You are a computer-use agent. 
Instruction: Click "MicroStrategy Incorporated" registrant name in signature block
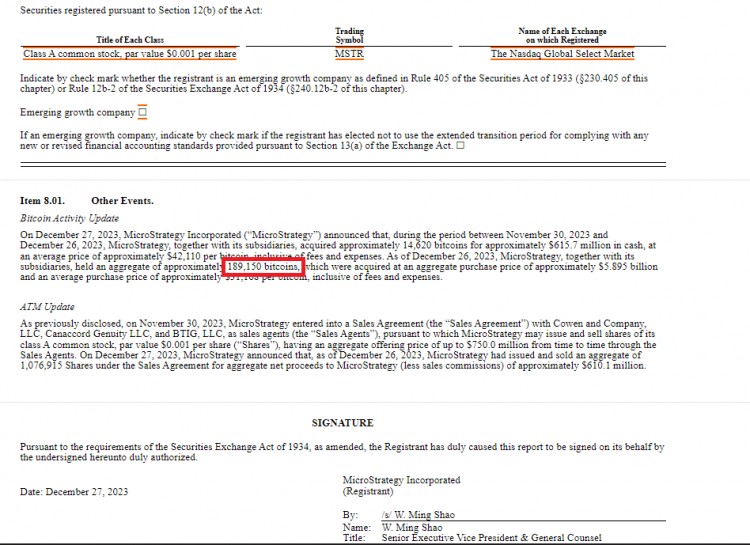click(401, 481)
